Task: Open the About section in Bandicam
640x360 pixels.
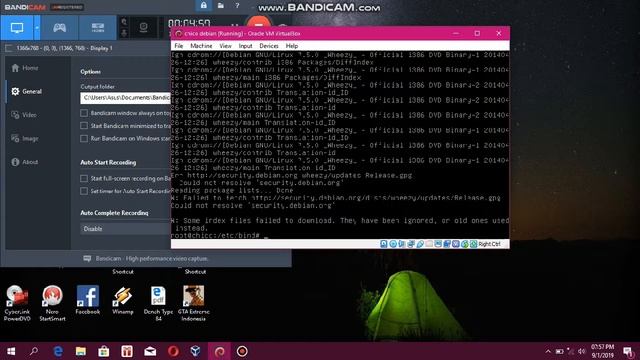Action: pos(25,162)
